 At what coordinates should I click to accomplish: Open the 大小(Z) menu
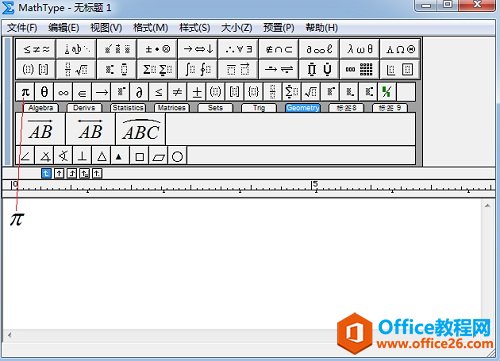click(237, 27)
